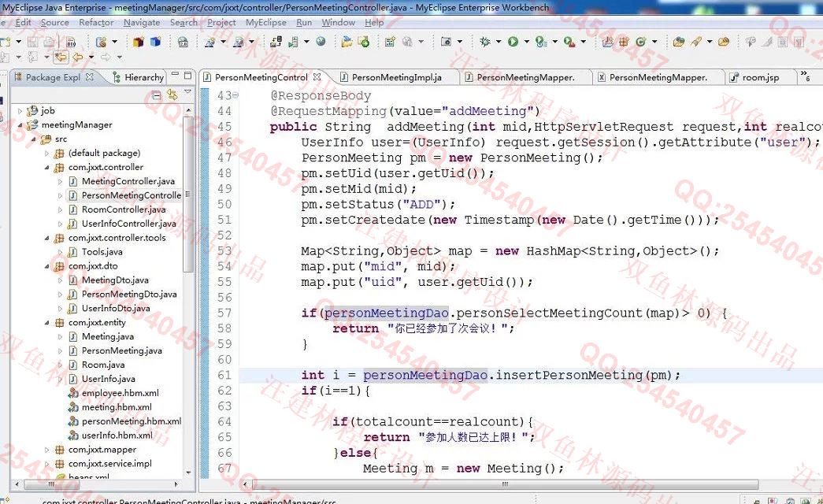Viewport: 823px width, 504px height.
Task: Click the Open Type toolbar icon
Action: (679, 42)
